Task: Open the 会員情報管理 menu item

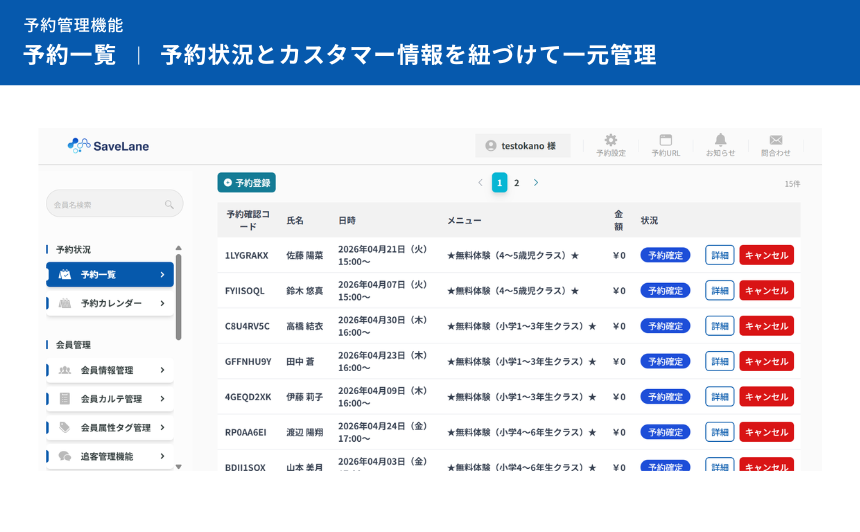Action: tap(110, 370)
